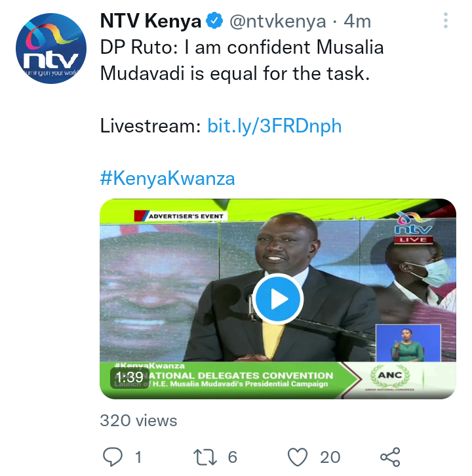Viewport: 472px width, 476px height.
Task: Click the retweet count number 6
Action: tap(233, 457)
